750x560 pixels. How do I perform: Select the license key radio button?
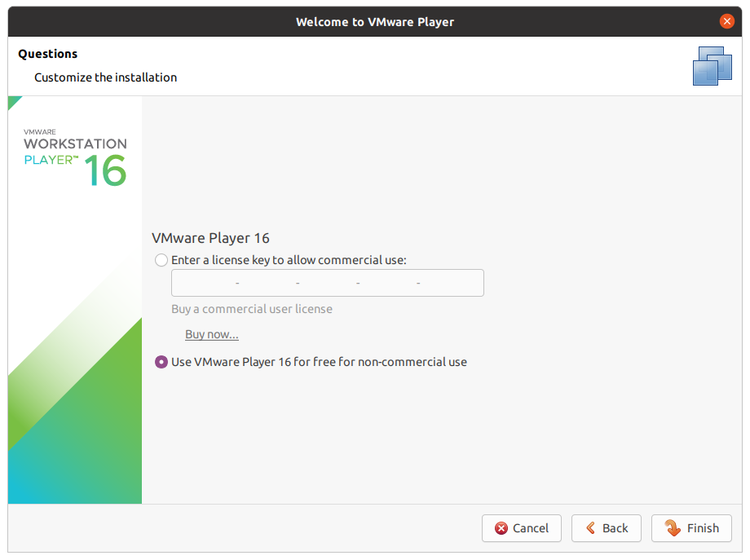click(x=161, y=260)
